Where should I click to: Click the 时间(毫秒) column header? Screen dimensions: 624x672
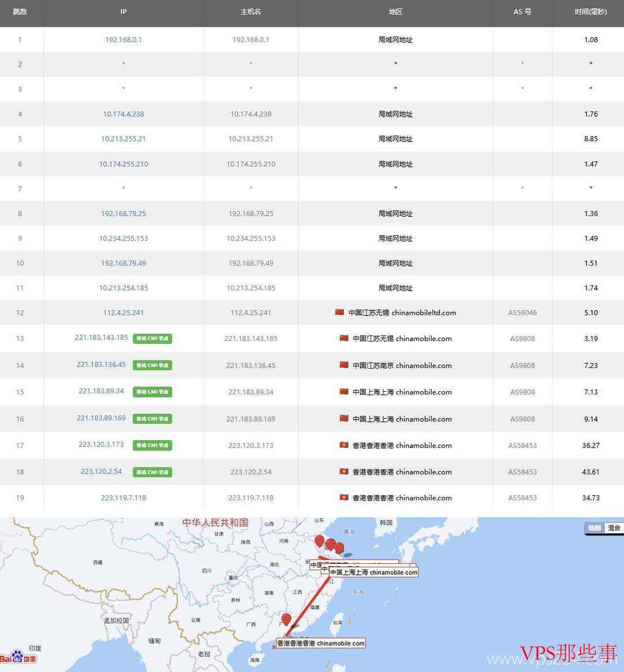(x=590, y=12)
